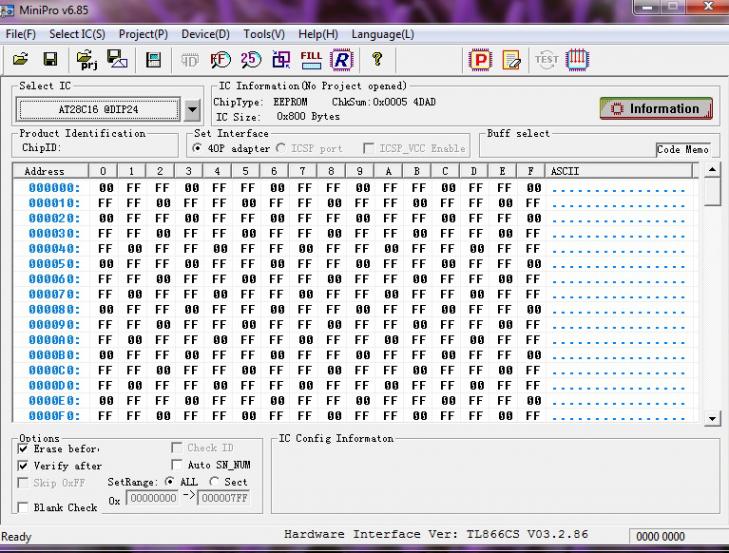729x553 pixels.
Task: Click the hex view scrollbar down arrow
Action: tap(712, 418)
